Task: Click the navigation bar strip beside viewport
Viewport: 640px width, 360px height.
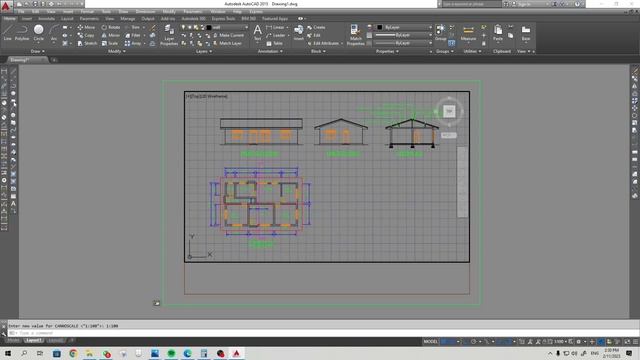Action: [462, 182]
